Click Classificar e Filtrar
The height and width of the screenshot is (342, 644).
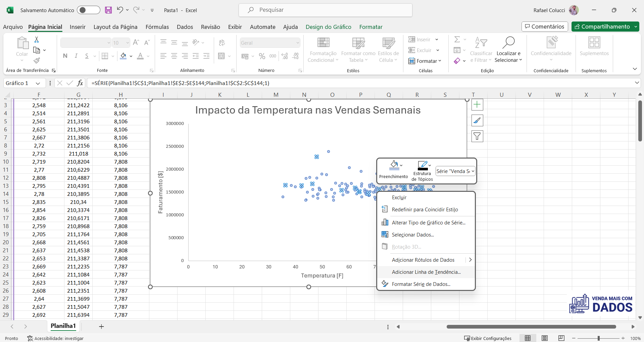pyautogui.click(x=481, y=50)
